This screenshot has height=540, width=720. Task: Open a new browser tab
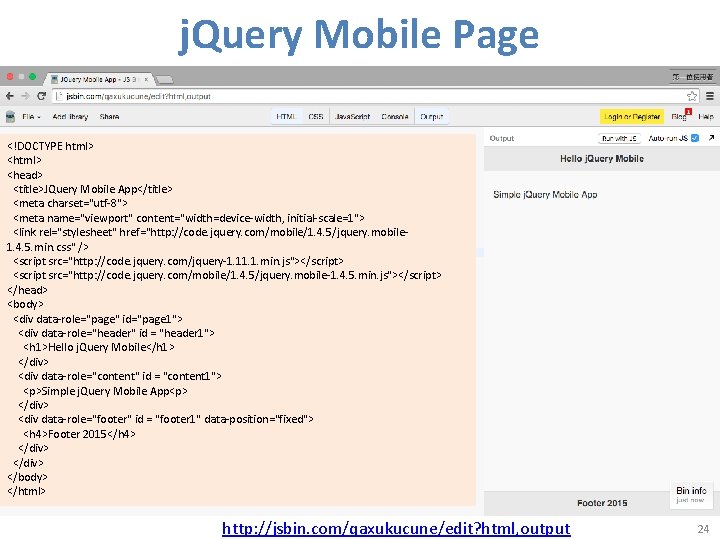point(164,80)
